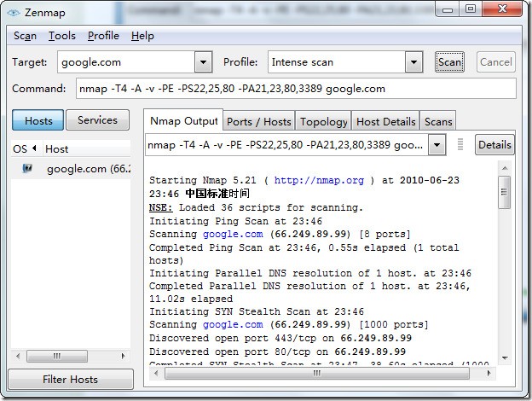Click the Host column header
Image resolution: width=532 pixels, height=401 pixels.
(x=86, y=148)
